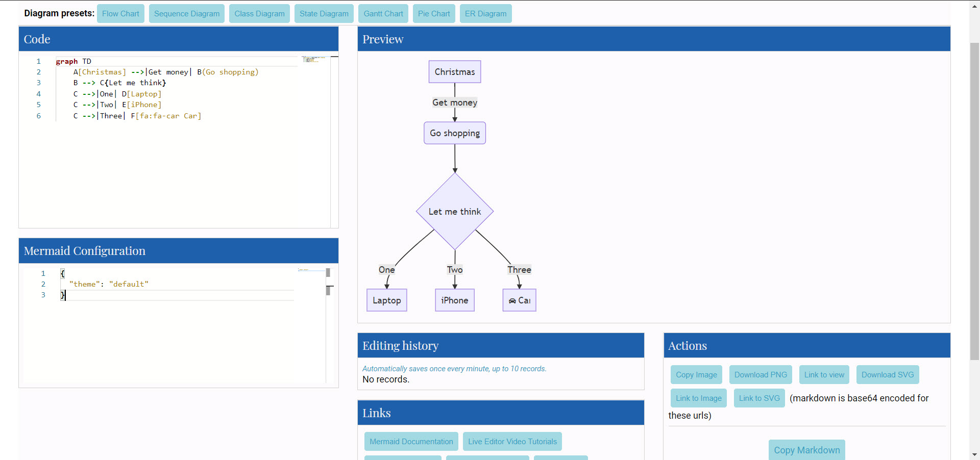Open Mermaid Documentation link
Image resolution: width=980 pixels, height=460 pixels.
pyautogui.click(x=411, y=442)
